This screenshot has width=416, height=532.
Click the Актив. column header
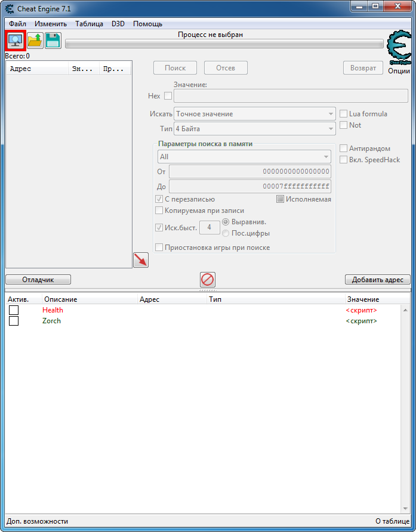pos(23,299)
